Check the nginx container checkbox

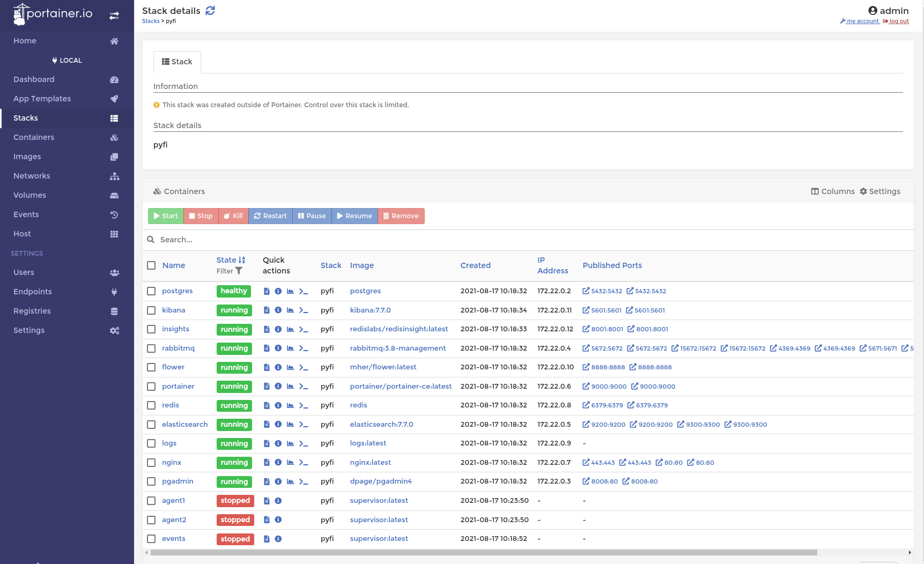coord(151,463)
